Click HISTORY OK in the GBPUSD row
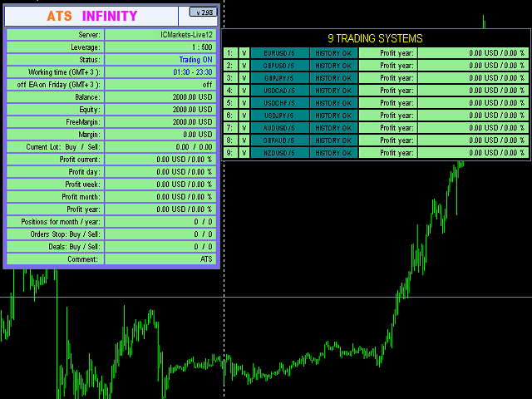Image resolution: width=532 pixels, height=399 pixels. pos(333,66)
